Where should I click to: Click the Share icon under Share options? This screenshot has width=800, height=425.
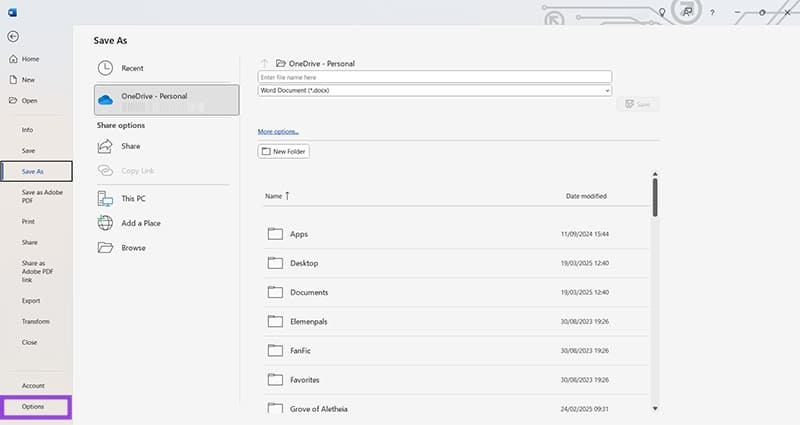tap(106, 146)
